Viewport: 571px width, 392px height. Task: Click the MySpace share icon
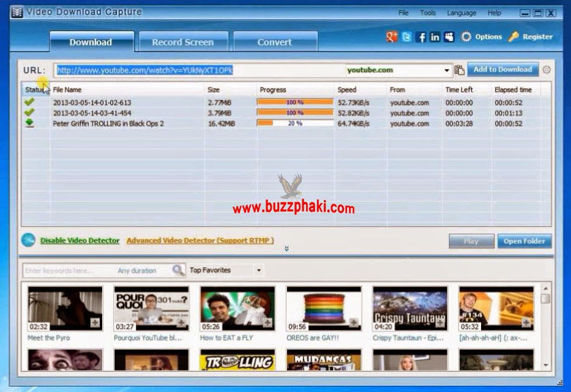(449, 37)
